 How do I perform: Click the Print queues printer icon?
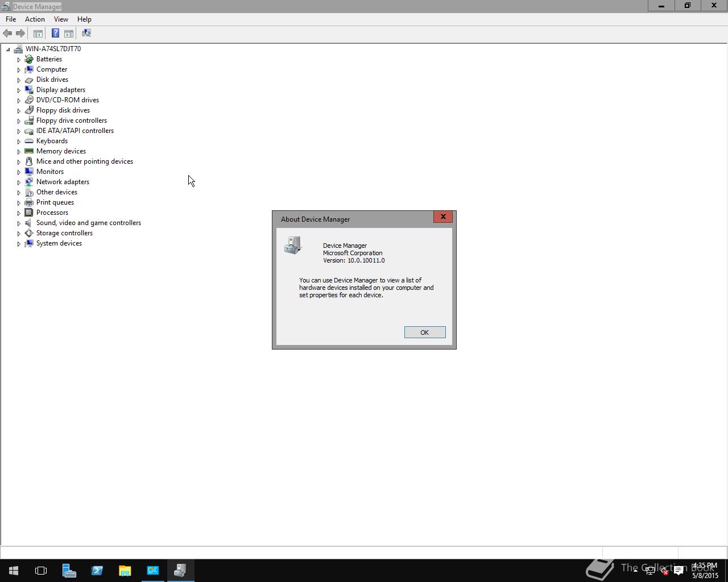(x=29, y=202)
